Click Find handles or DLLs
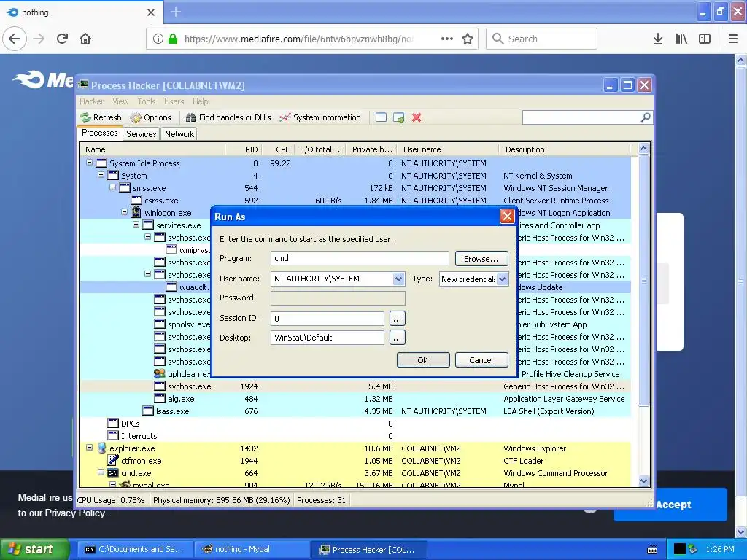The image size is (747, 560). click(228, 117)
